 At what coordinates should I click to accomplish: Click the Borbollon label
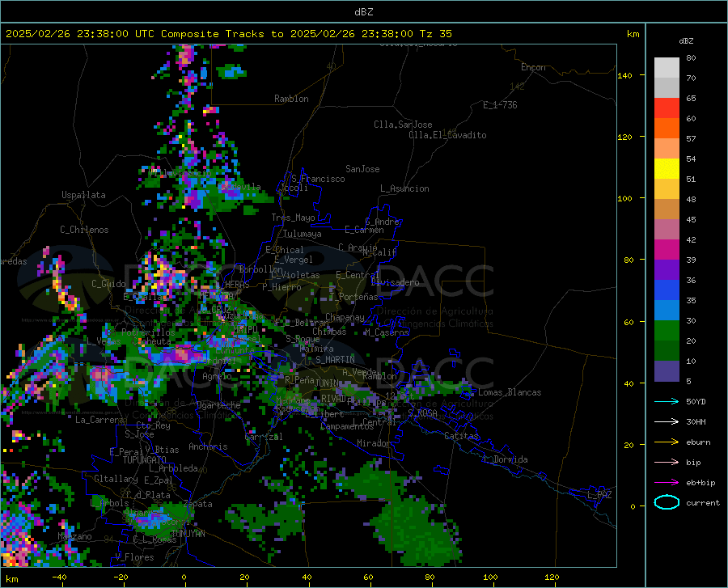(x=261, y=269)
